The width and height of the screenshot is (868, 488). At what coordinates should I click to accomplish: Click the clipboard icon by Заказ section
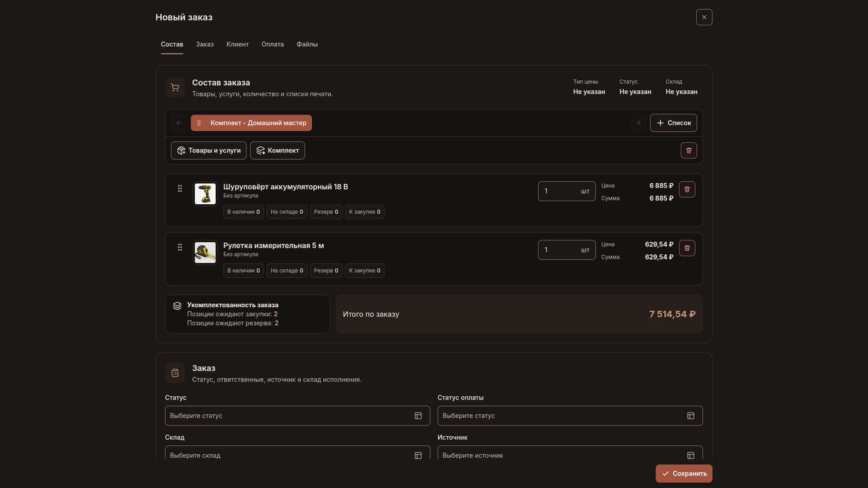175,373
